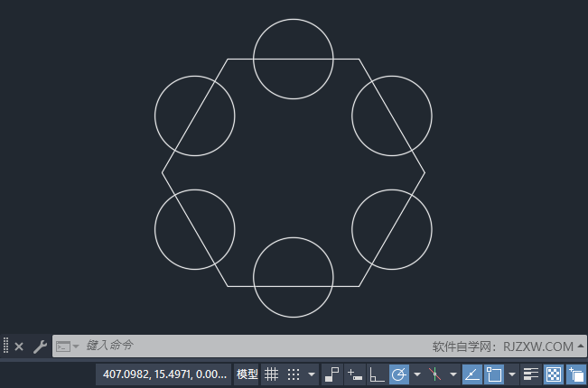This screenshot has height=388, width=588.
Task: Open polar tracking angle dropdown
Action: pyautogui.click(x=417, y=374)
